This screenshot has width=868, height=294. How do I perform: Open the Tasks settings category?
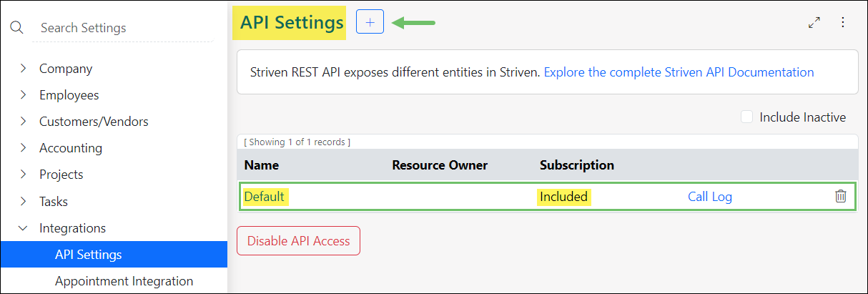(x=54, y=202)
